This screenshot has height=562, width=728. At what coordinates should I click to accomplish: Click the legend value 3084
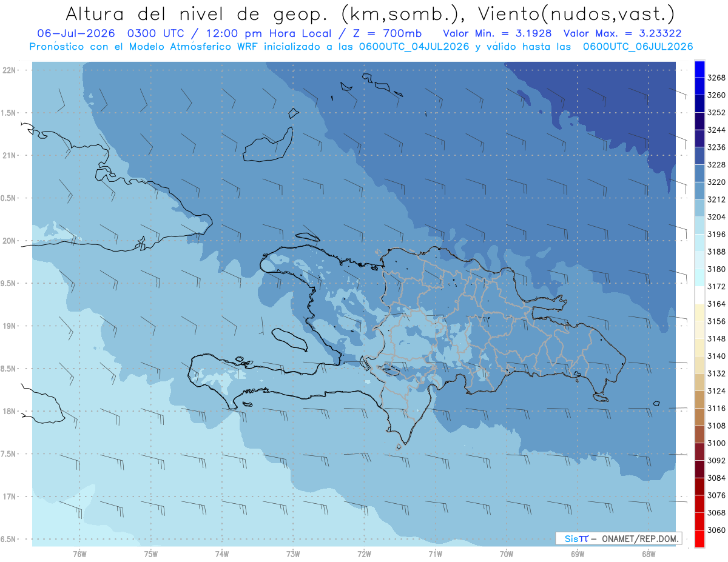pos(716,478)
